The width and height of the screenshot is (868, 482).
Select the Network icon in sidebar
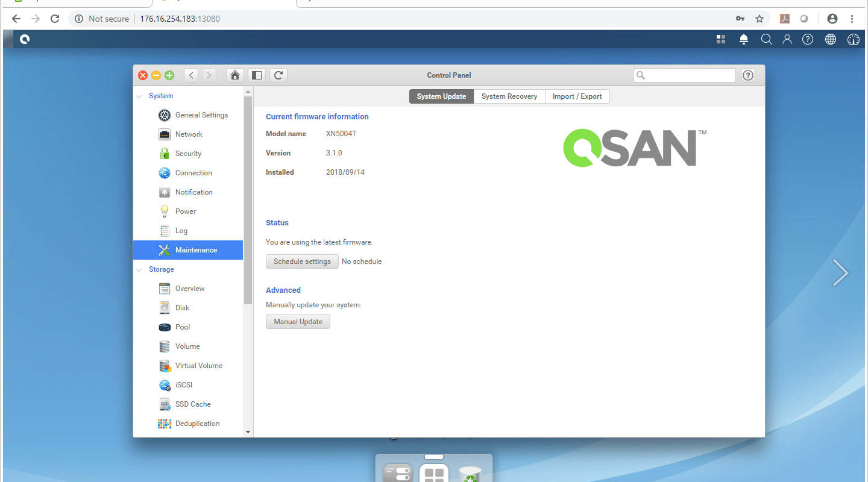tap(165, 134)
